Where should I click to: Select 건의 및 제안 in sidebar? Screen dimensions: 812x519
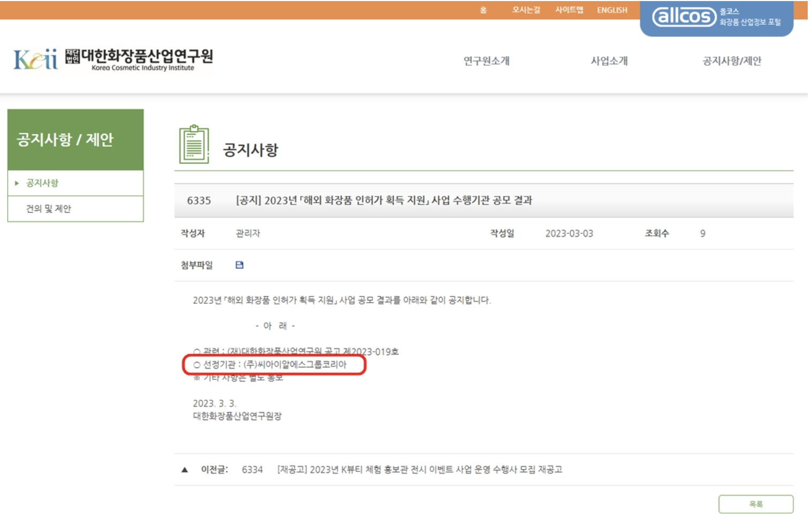48,209
